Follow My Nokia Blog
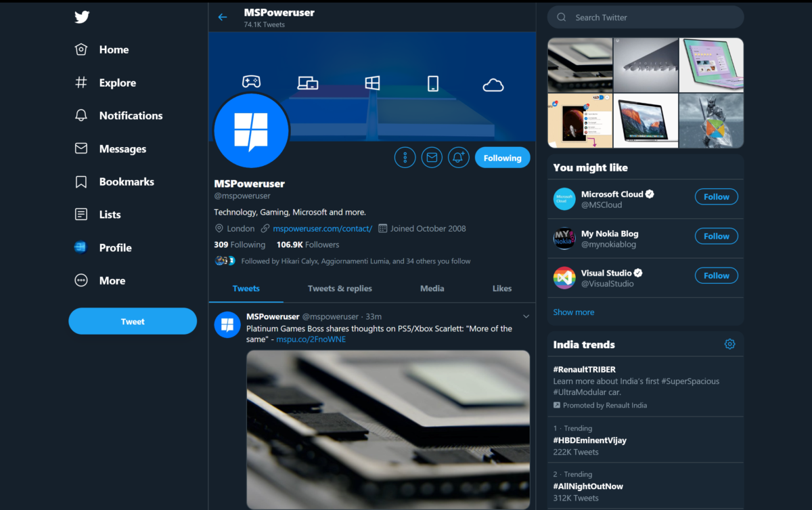Viewport: 812px width, 510px height. coord(716,236)
